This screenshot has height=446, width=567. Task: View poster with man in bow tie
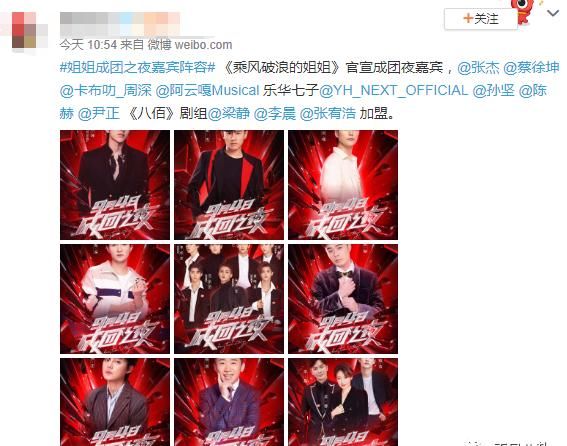coord(343,299)
